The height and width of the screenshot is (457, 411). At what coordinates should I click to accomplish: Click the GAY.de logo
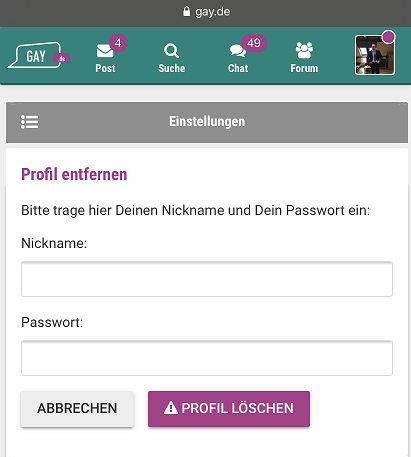pyautogui.click(x=39, y=55)
